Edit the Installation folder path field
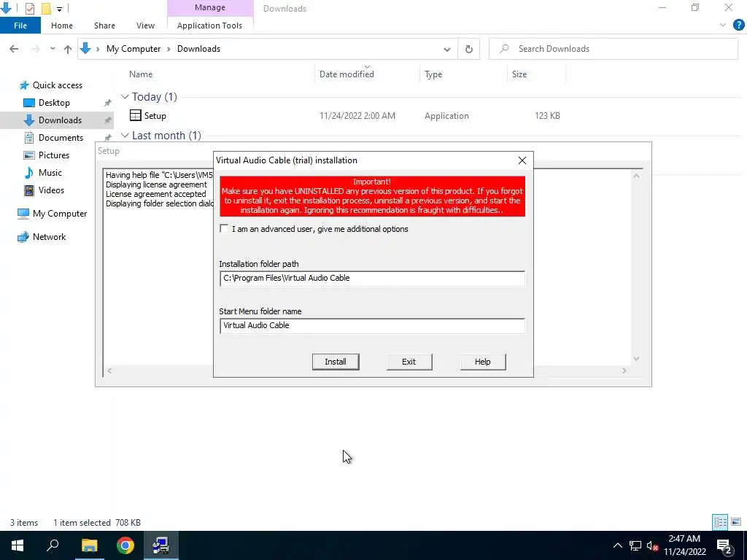 pos(372,278)
